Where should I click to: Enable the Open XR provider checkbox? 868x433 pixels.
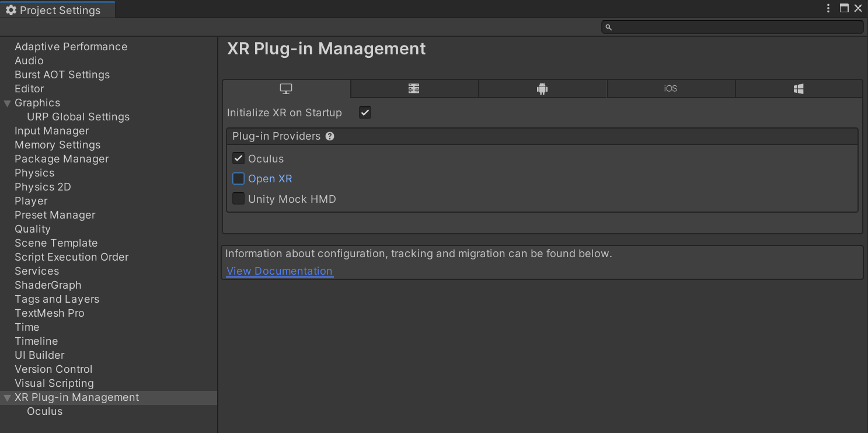[x=238, y=179]
